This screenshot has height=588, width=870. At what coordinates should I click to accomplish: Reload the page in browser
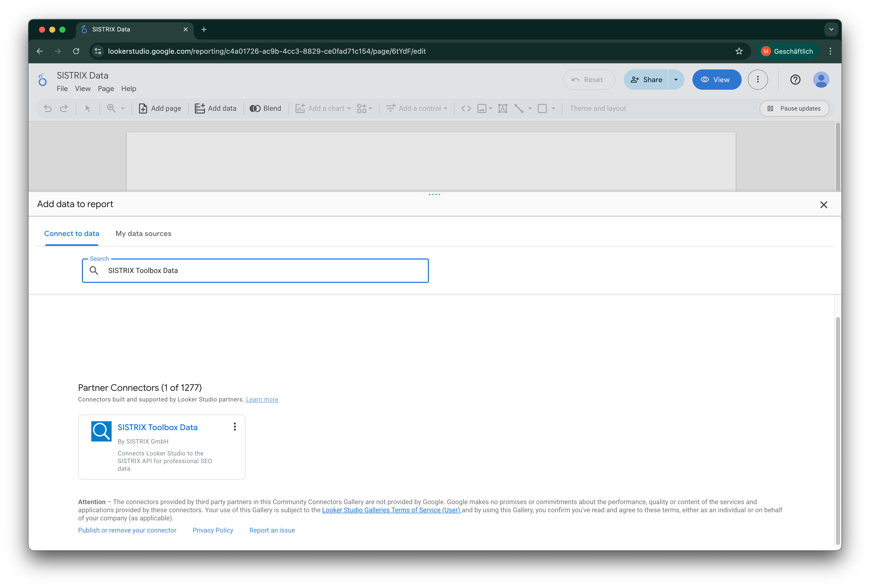click(x=76, y=51)
